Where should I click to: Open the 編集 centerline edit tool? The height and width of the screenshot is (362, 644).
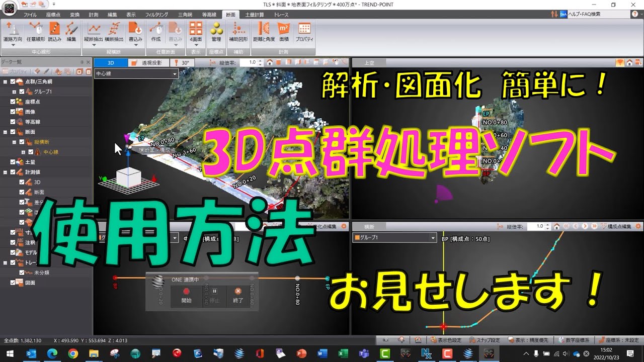click(x=71, y=32)
